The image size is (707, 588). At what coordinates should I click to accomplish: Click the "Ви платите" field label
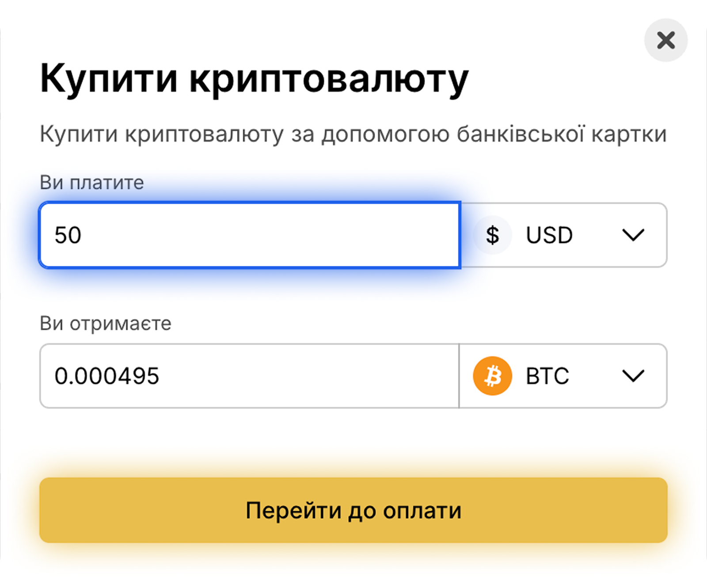tap(92, 183)
